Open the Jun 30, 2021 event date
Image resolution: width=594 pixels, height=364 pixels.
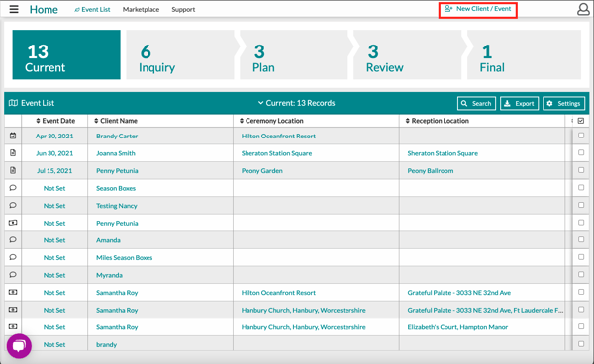click(54, 153)
